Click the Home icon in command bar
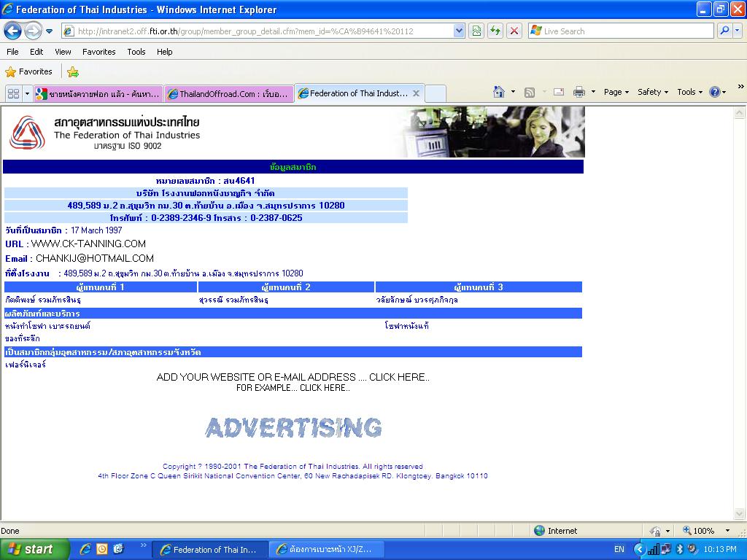 click(499, 92)
